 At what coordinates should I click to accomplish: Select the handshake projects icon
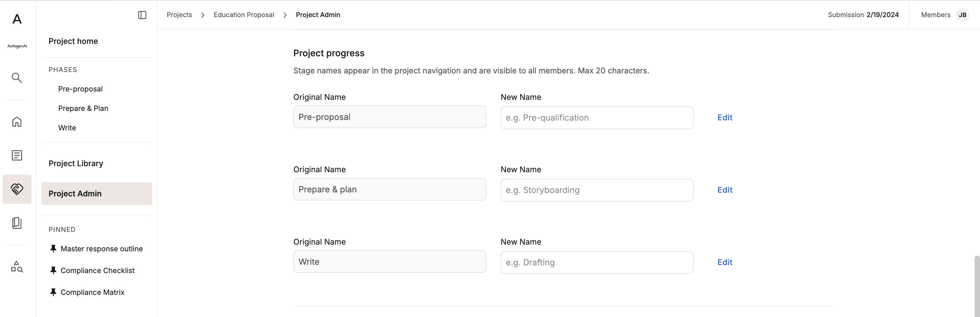(17, 189)
